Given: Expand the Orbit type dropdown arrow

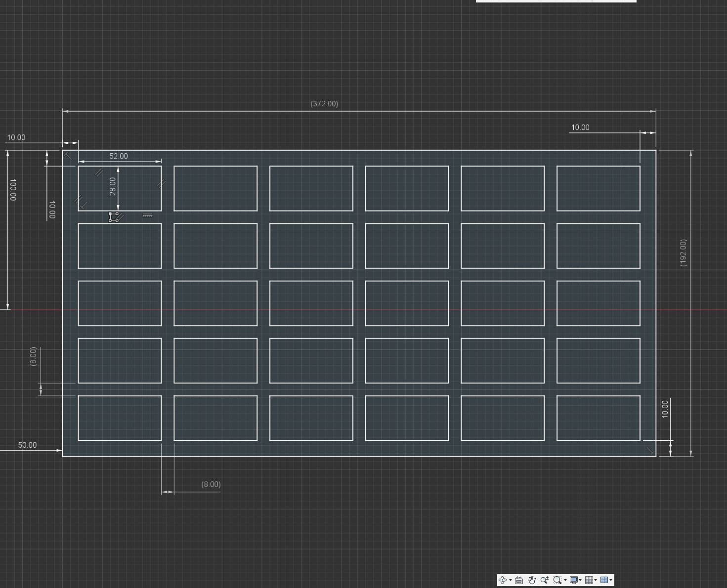Looking at the screenshot, I should [x=511, y=580].
